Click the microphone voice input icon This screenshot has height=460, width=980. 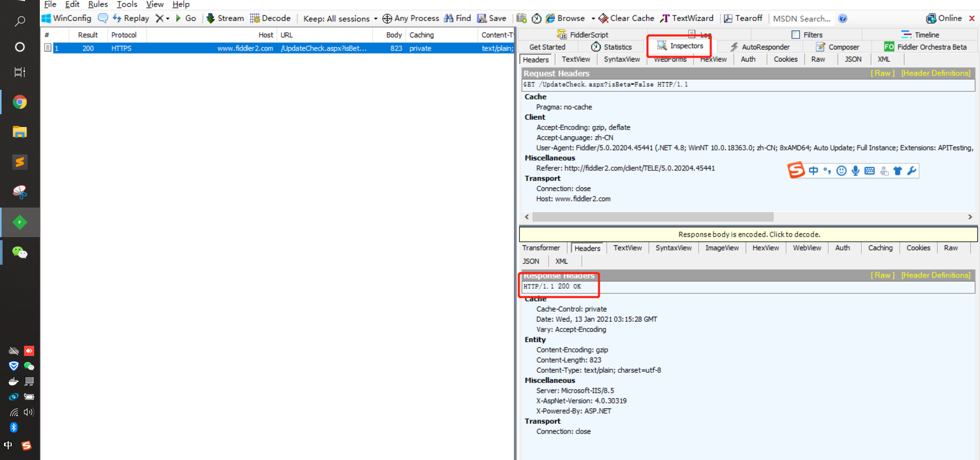(855, 171)
